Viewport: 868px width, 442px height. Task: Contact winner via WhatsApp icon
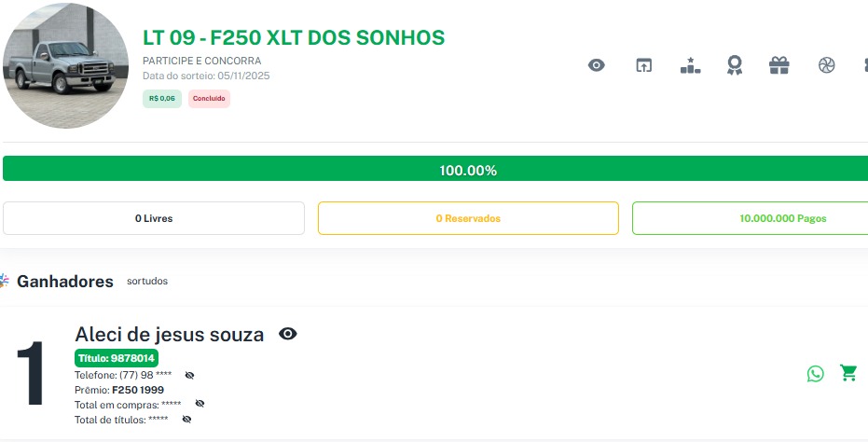(816, 374)
